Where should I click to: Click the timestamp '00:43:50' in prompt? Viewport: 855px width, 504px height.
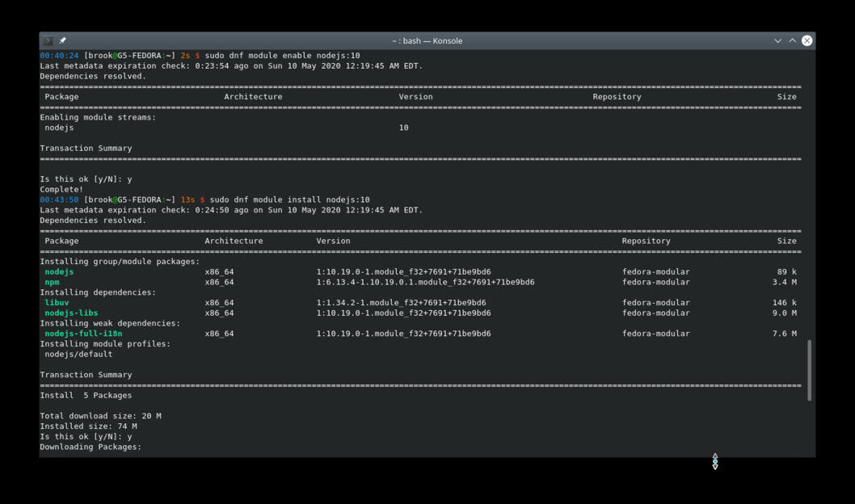tap(59, 200)
